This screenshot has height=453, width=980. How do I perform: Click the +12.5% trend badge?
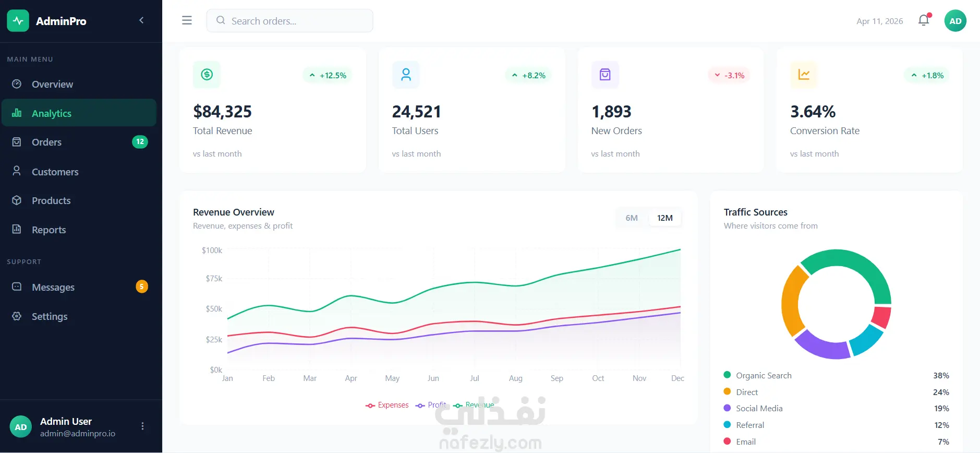click(328, 75)
